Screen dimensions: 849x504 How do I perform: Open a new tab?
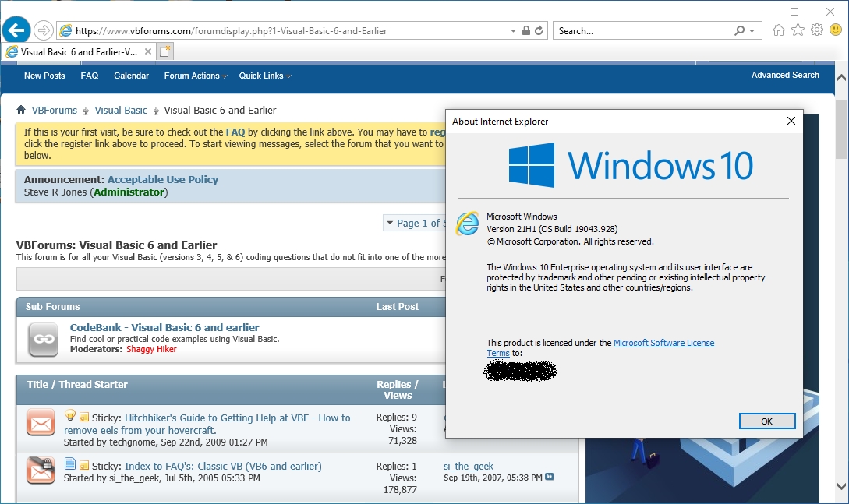(x=164, y=50)
